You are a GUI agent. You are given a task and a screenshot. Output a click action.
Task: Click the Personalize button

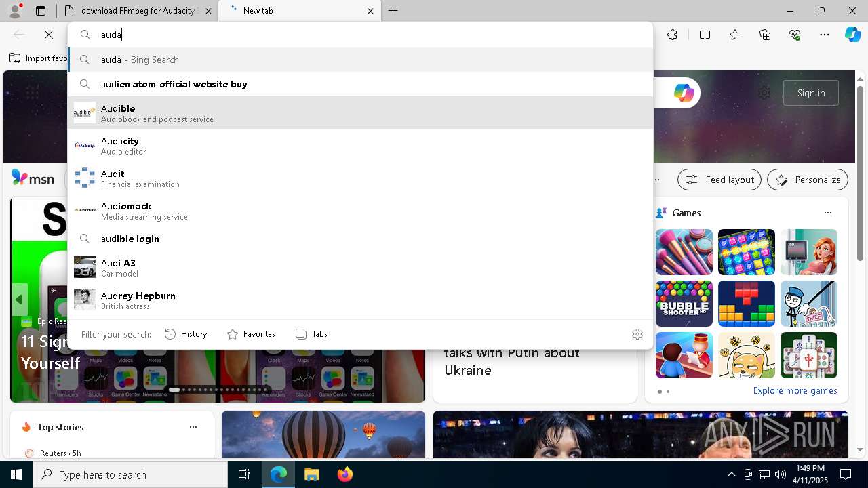[x=808, y=180]
